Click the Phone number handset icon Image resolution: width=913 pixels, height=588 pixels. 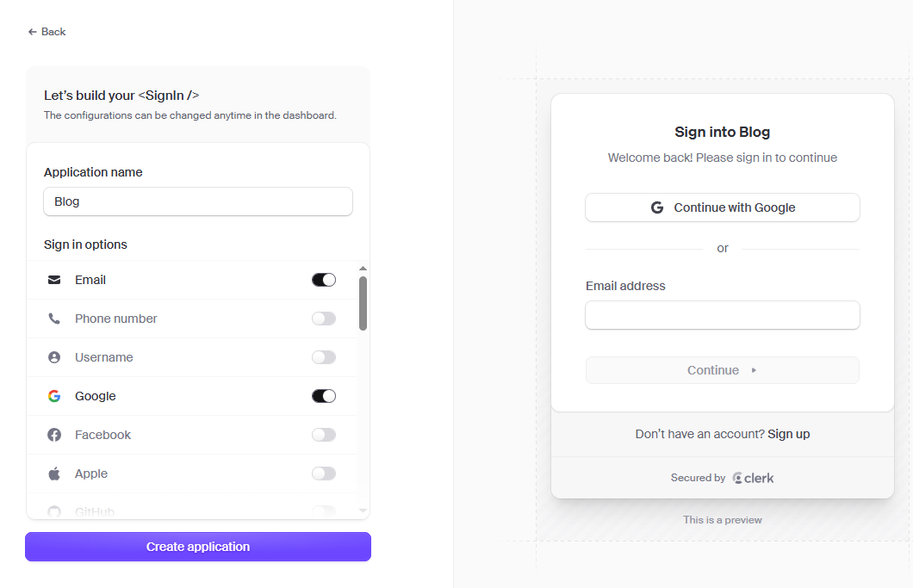[53, 318]
